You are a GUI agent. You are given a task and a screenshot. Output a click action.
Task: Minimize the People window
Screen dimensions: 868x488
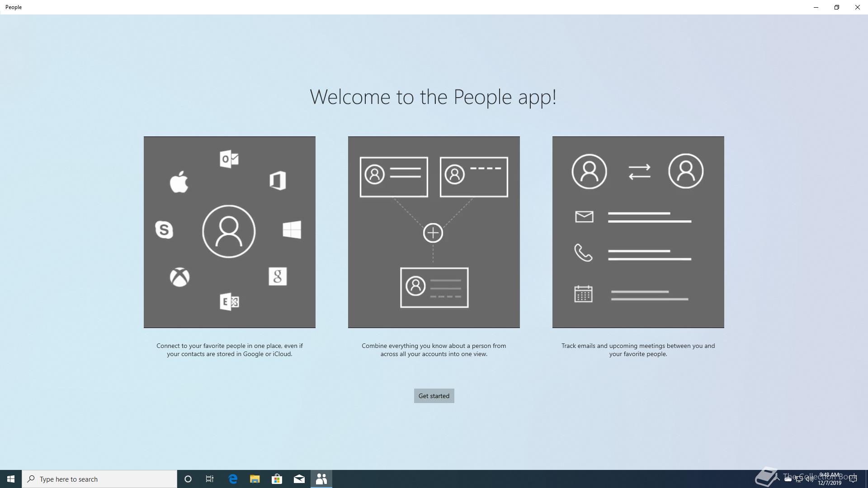[x=816, y=7]
